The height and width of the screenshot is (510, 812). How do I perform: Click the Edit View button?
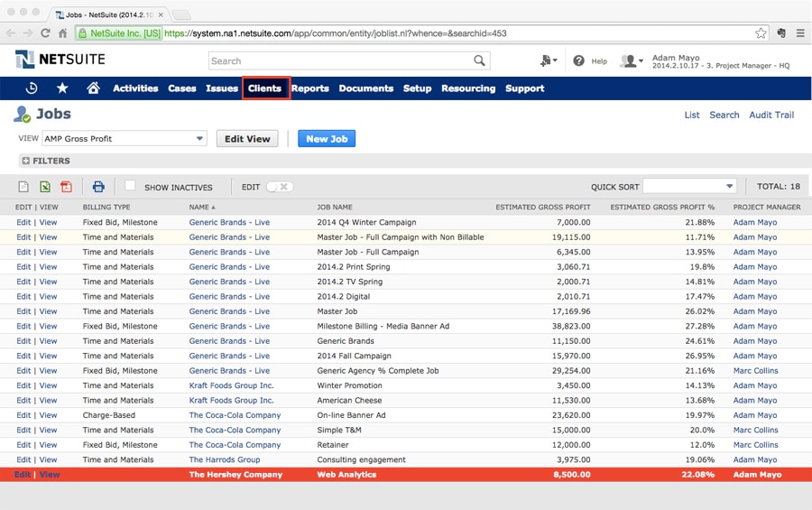point(247,138)
